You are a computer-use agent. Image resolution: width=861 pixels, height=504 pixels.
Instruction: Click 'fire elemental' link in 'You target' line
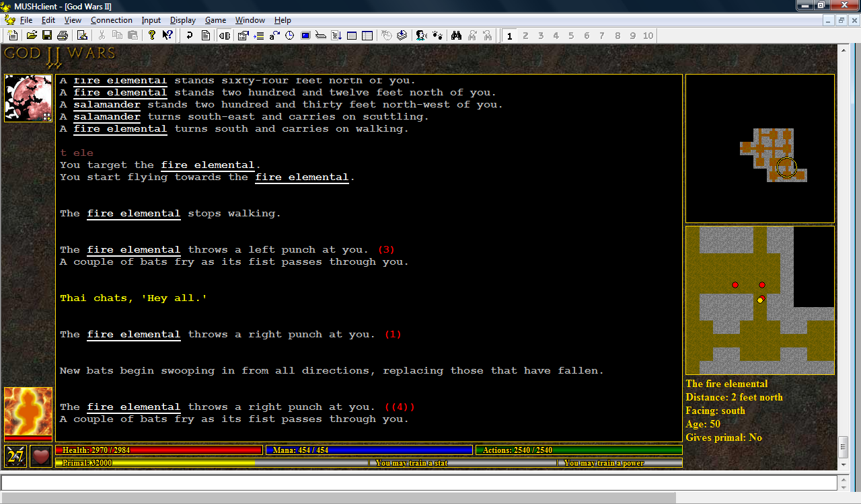click(x=208, y=165)
